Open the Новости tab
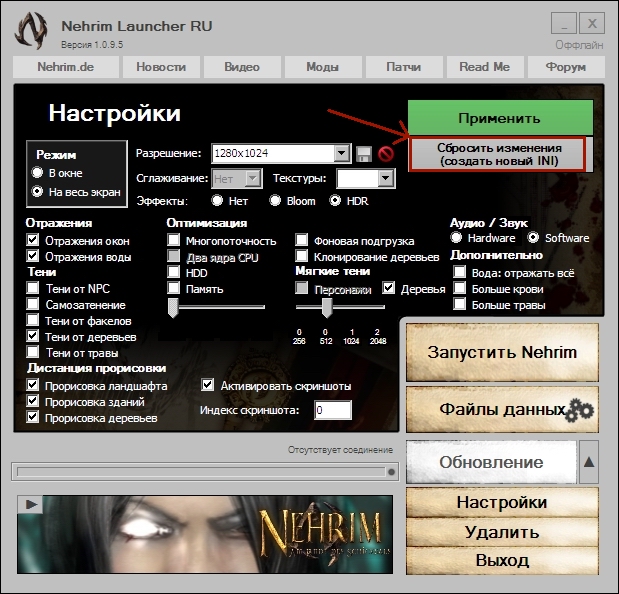The width and height of the screenshot is (619, 594). click(161, 67)
